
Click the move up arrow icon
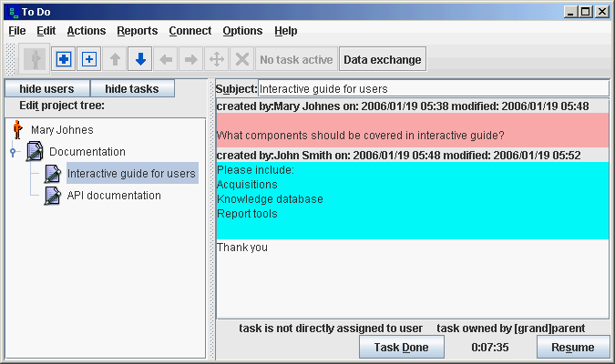[x=115, y=60]
